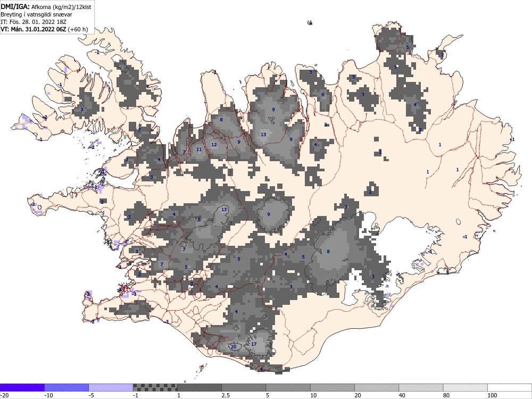Click the light gray swatch between 40 and 80
Screen dimensions: 532x399
(421, 387)
